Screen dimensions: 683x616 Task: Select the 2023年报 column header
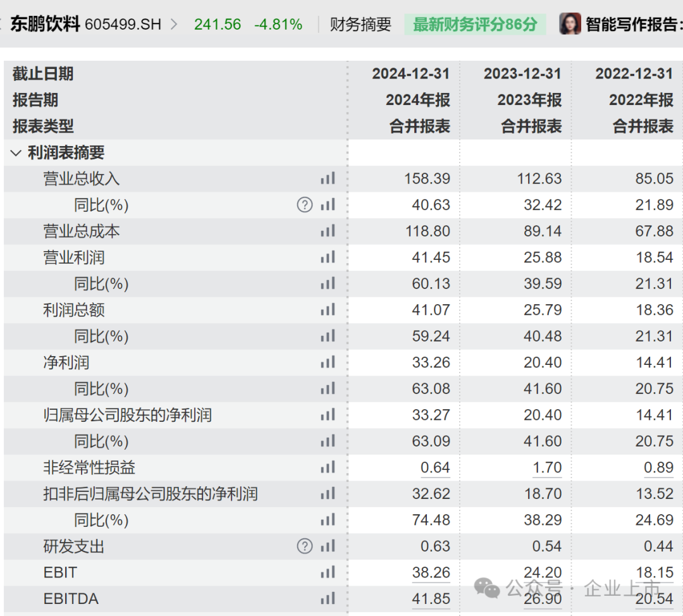530,100
